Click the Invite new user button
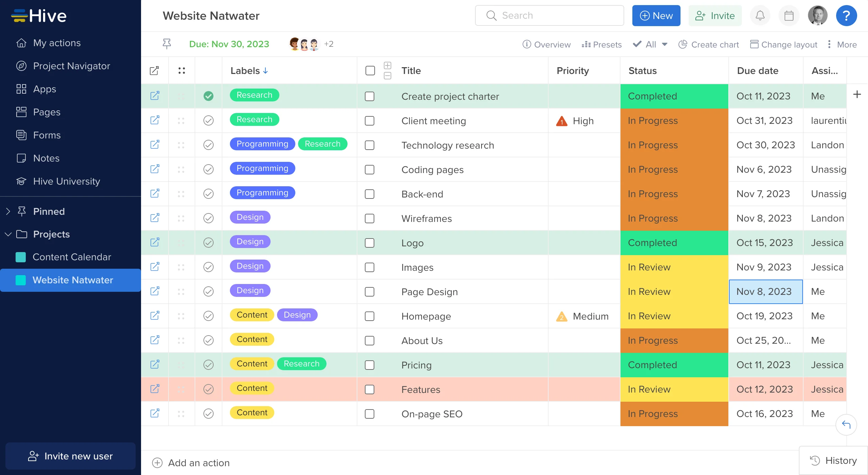The height and width of the screenshot is (475, 868). click(x=71, y=456)
